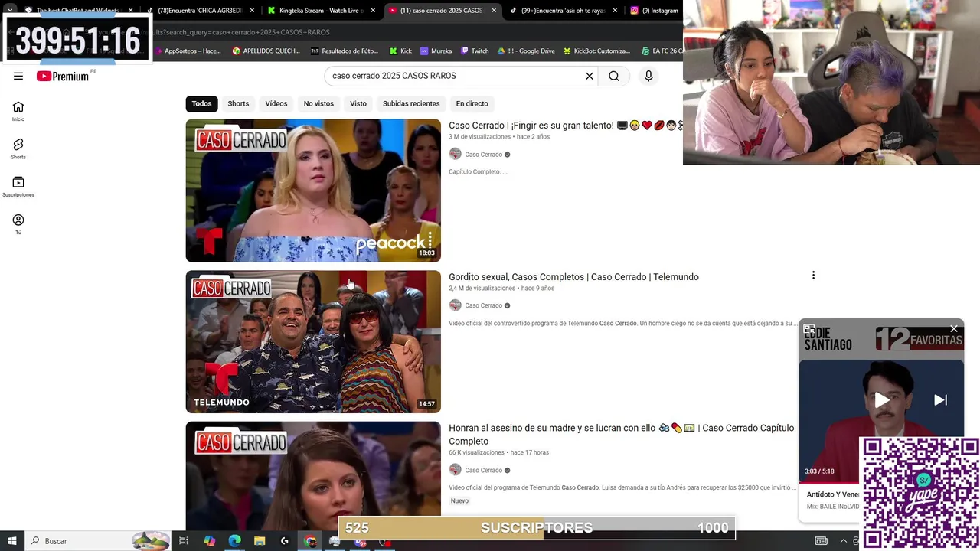
Task: Show hidden system tray icons chevron
Action: coord(844,541)
